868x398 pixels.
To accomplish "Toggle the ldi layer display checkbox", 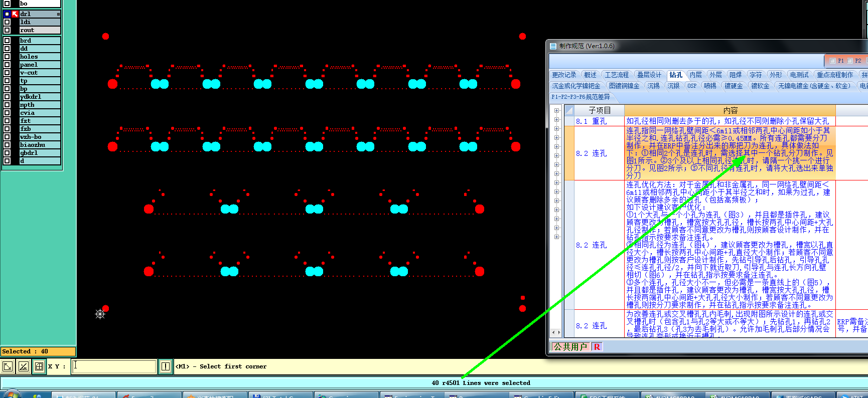I will click(x=7, y=22).
